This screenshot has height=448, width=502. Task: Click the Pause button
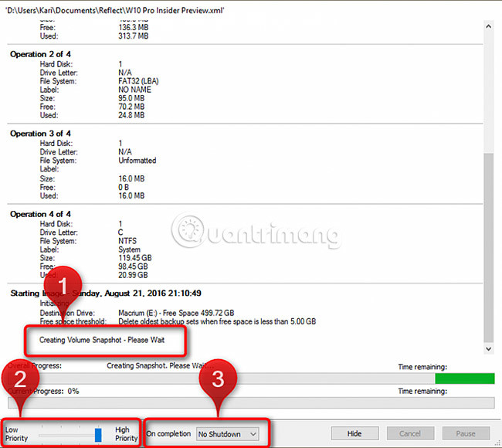tap(466, 433)
